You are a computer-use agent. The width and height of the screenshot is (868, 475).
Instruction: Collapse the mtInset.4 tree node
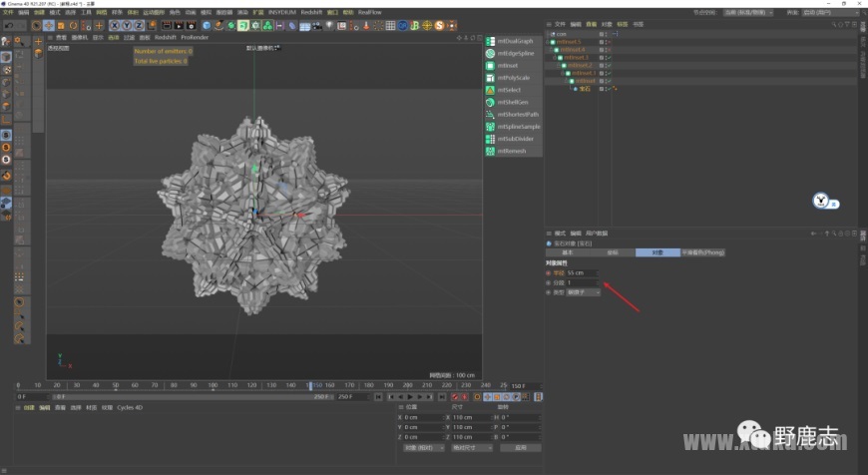tap(552, 49)
